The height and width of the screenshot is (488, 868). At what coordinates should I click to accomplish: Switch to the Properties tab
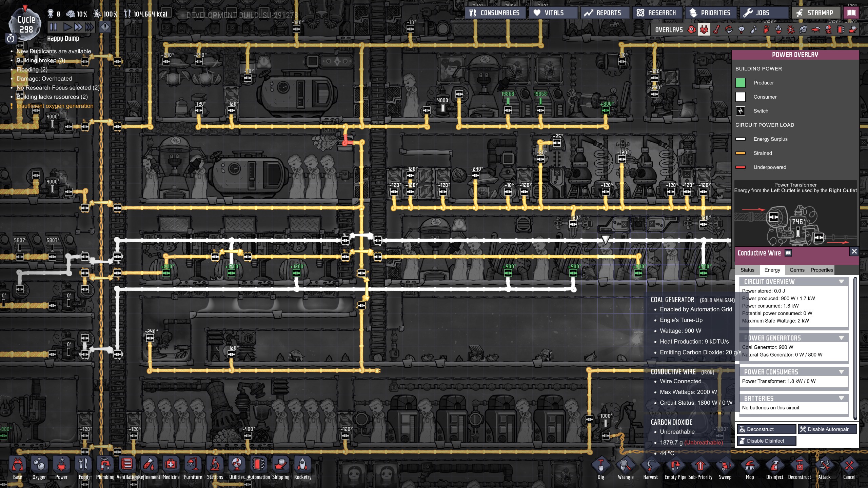click(822, 270)
